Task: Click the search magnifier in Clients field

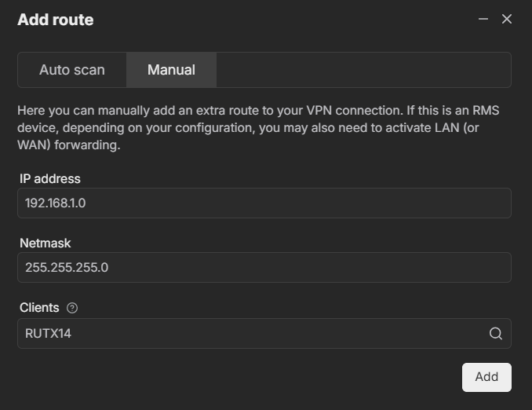Action: [496, 333]
